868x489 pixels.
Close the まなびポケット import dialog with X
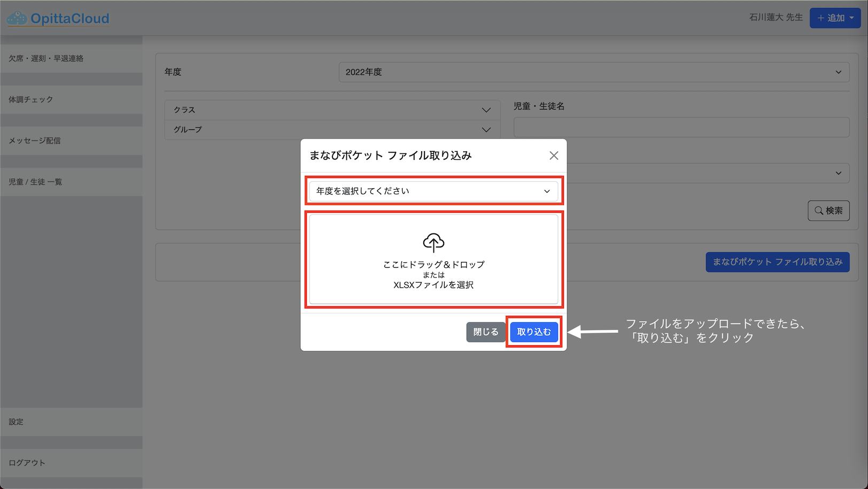(x=554, y=156)
